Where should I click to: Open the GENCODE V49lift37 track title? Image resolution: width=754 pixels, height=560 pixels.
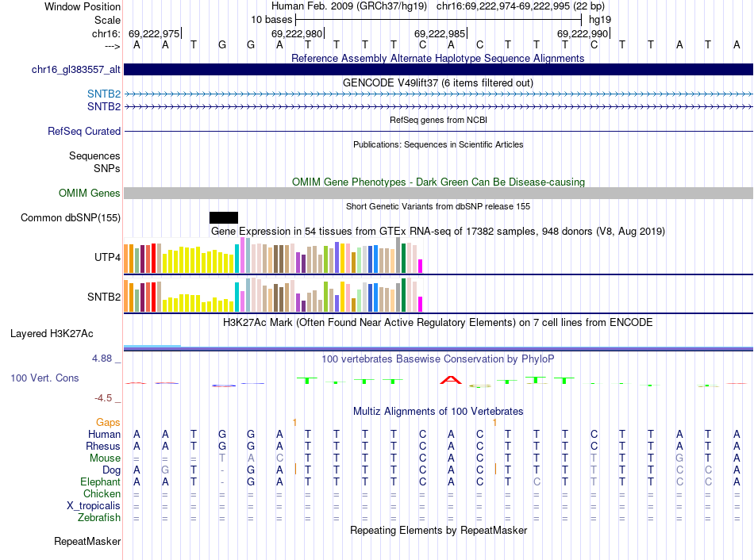pyautogui.click(x=438, y=82)
